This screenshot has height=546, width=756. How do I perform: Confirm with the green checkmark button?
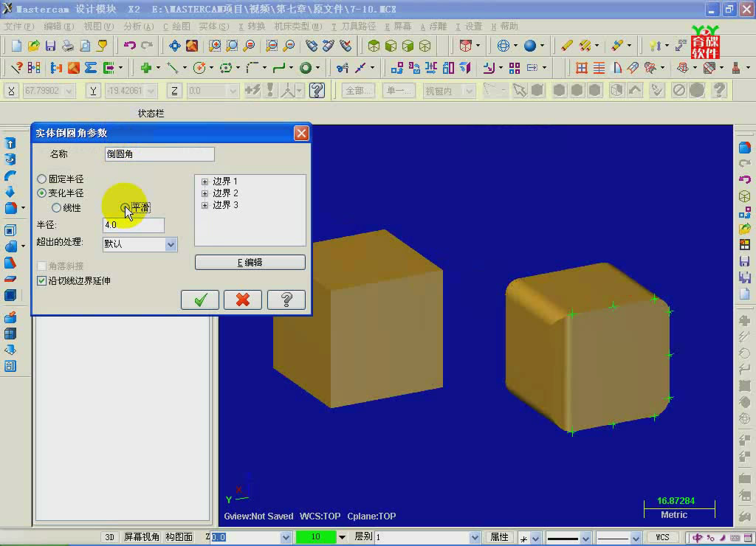tap(200, 300)
